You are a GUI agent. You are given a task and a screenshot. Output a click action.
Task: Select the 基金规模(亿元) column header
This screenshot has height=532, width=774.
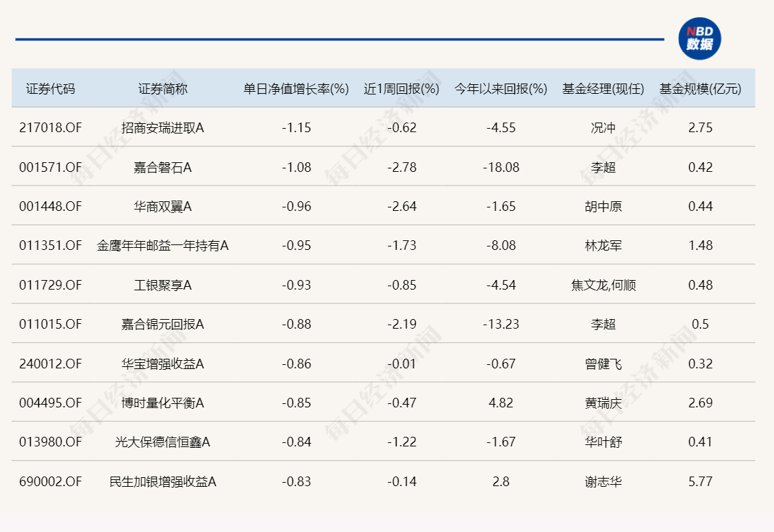pyautogui.click(x=701, y=89)
